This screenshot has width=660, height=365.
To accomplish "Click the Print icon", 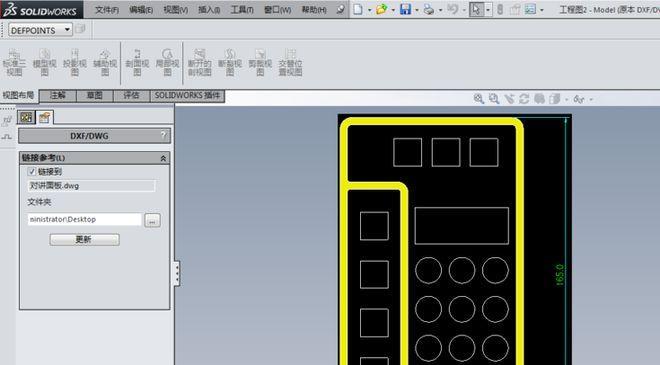I will pyautogui.click(x=428, y=9).
